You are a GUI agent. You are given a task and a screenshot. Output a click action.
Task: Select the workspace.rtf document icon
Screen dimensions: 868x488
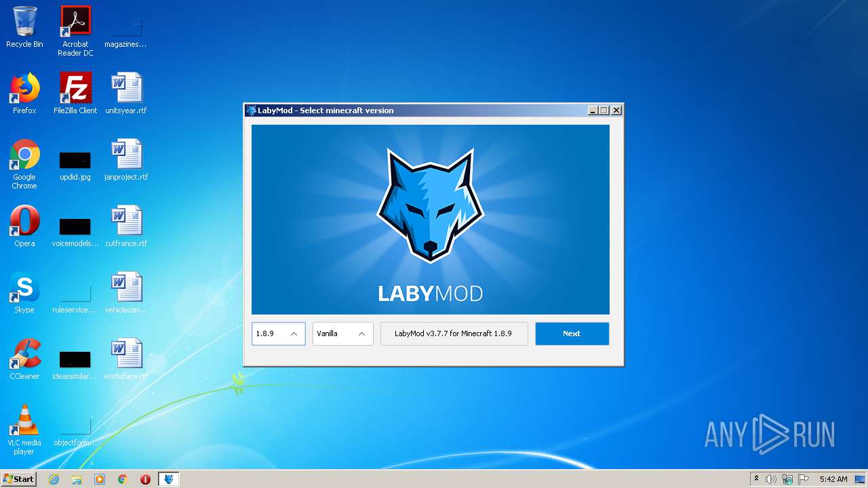(125, 359)
